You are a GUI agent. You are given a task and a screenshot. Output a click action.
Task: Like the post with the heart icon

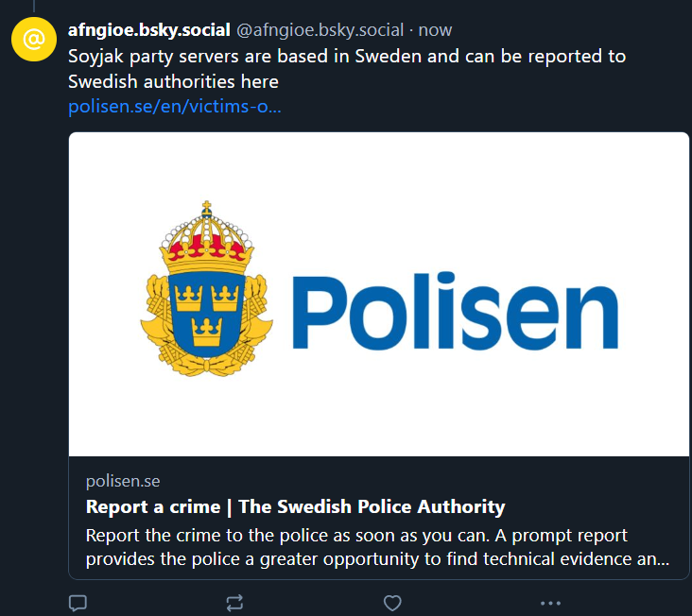(392, 602)
